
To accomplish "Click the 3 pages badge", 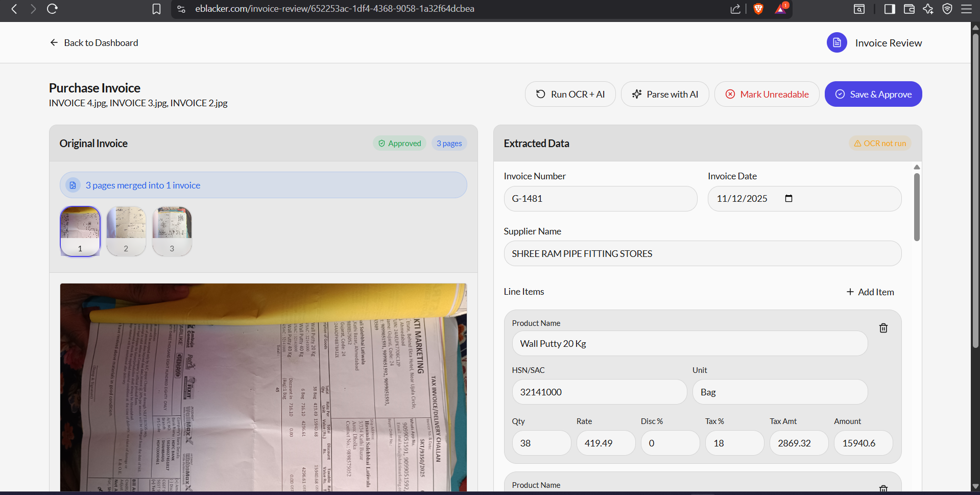I will coord(449,144).
